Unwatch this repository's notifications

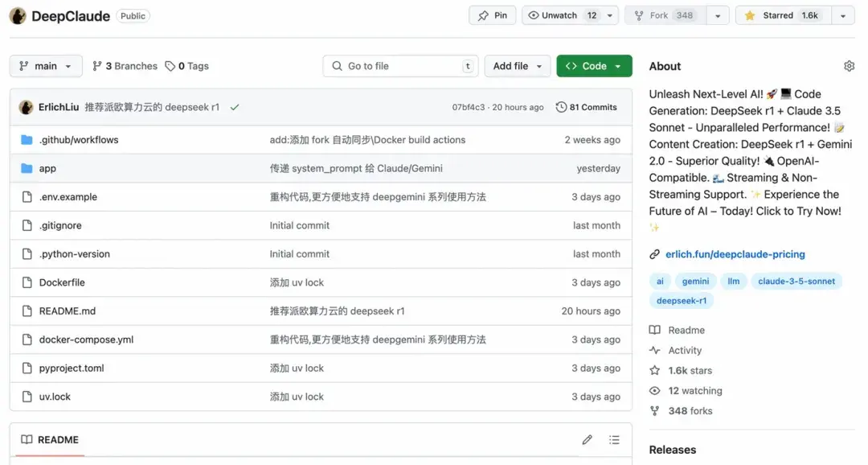pyautogui.click(x=559, y=14)
